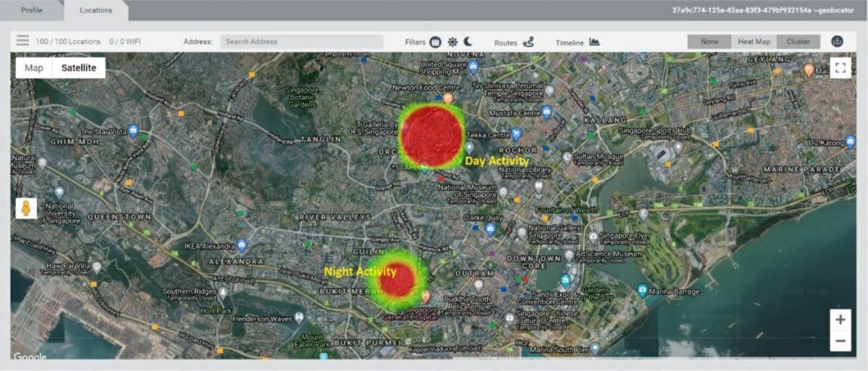The image size is (868, 371).
Task: Click the Day Activity red heat spot
Action: pos(432,135)
